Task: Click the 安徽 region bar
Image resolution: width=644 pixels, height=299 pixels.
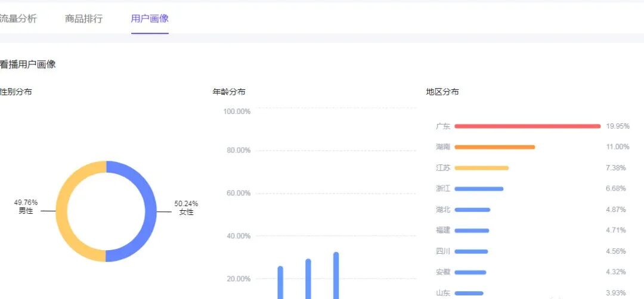Action: [470, 272]
